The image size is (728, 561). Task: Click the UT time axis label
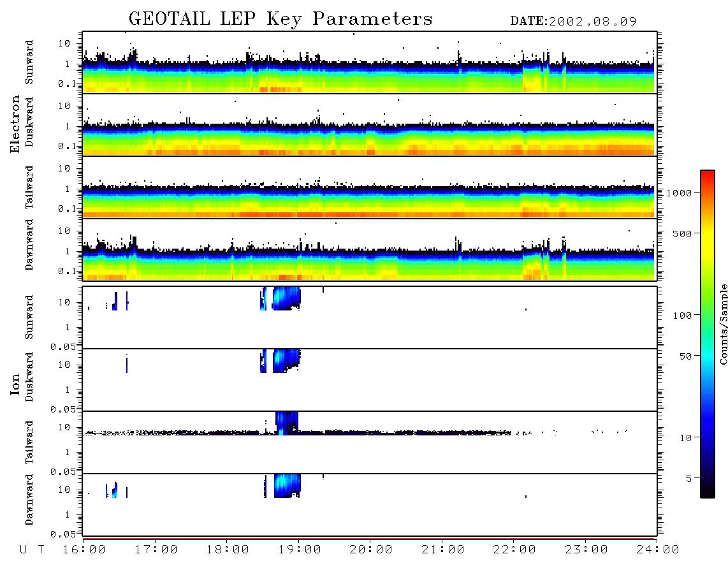pos(33,550)
